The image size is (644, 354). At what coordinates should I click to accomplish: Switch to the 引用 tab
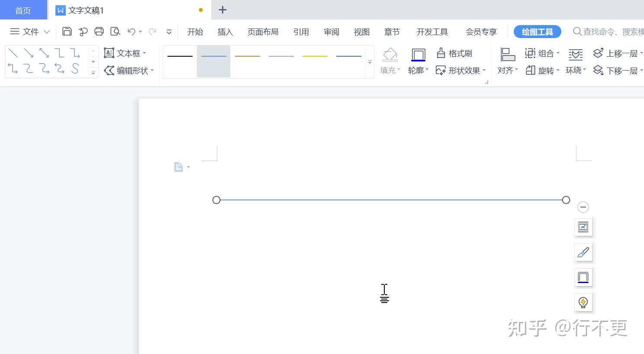pyautogui.click(x=301, y=32)
